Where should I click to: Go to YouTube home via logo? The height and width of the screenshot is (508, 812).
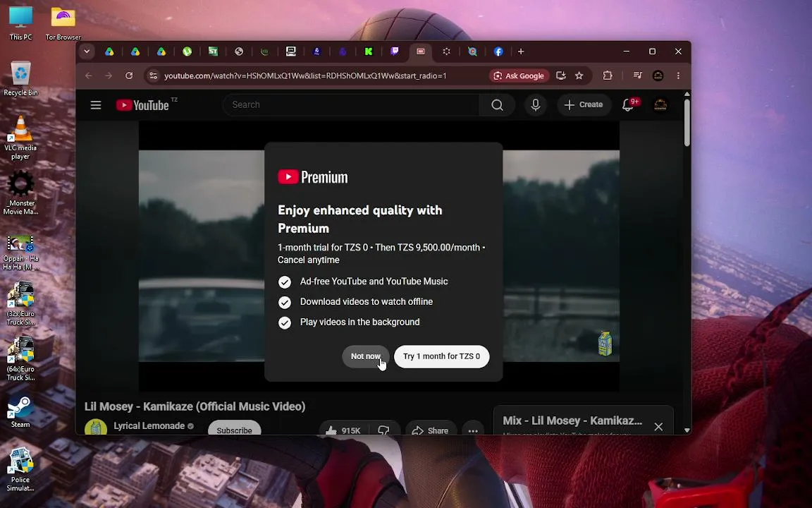coord(142,105)
